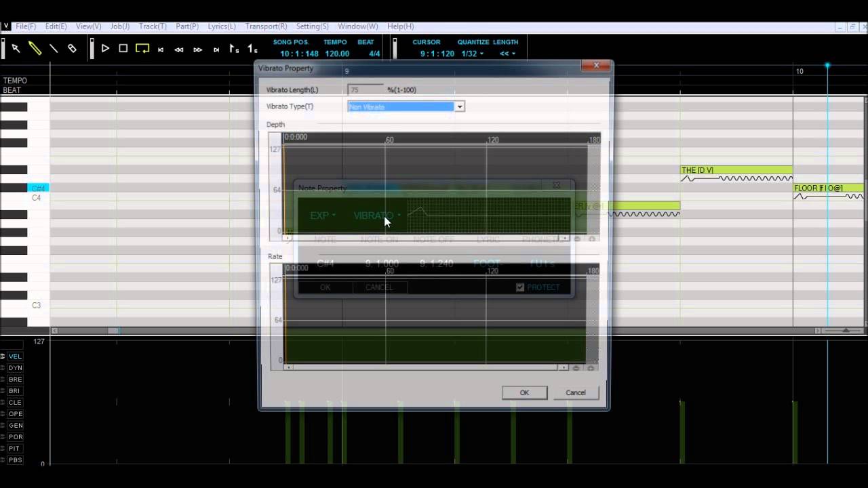Open the Help(H) menu
This screenshot has width=868, height=488.
point(400,26)
